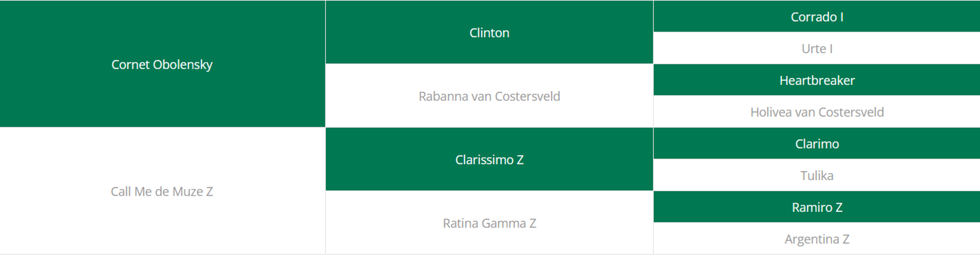Click the Ramiro Z ancestor cell
Screen dimensions: 980x256
coord(817,207)
